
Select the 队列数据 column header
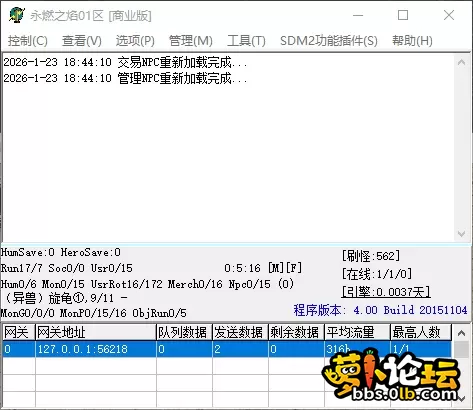184,332
